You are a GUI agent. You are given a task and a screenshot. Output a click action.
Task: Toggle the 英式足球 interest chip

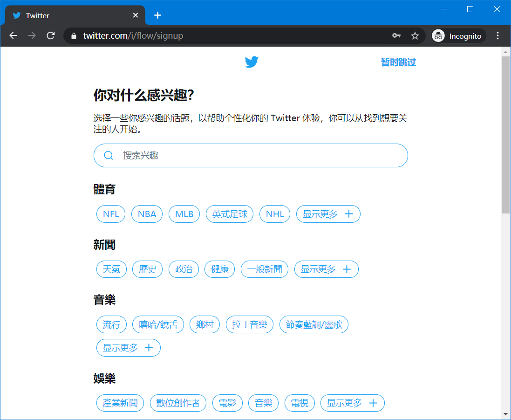tap(230, 214)
